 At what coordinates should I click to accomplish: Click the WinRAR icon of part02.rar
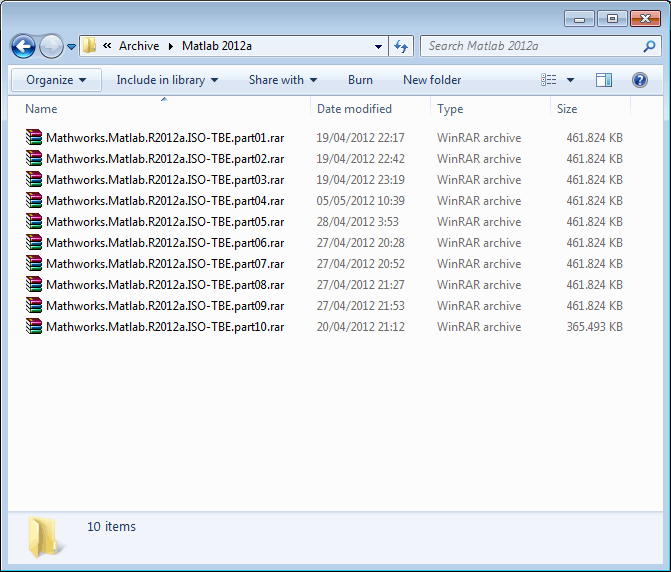pyautogui.click(x=34, y=158)
